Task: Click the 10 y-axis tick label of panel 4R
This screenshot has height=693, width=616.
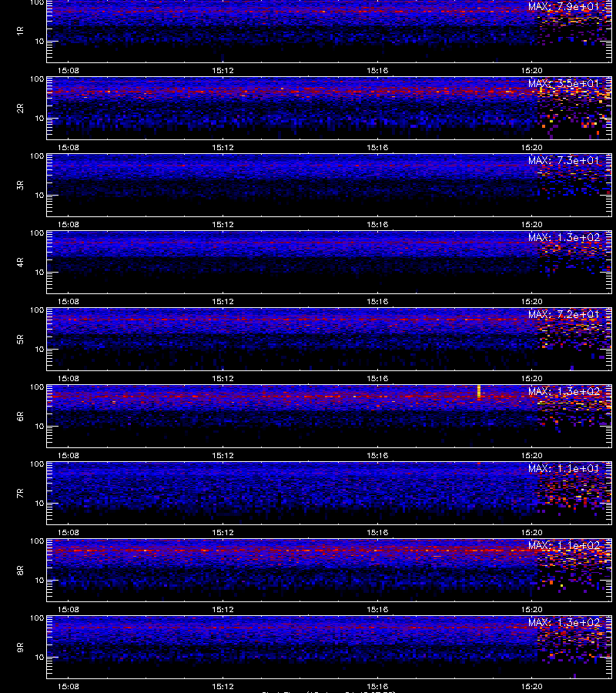Action: click(x=39, y=273)
